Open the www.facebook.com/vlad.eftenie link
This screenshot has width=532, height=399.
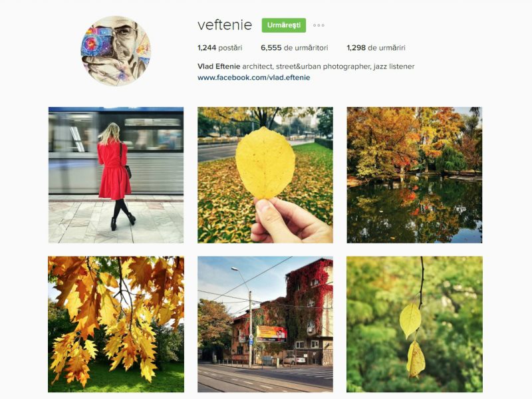(253, 77)
